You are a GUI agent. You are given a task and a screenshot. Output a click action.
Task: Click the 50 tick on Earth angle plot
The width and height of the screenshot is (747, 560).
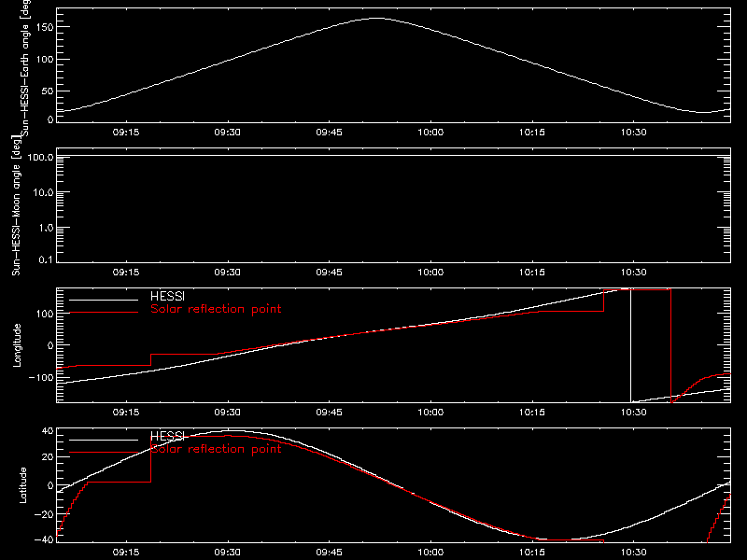(48, 91)
